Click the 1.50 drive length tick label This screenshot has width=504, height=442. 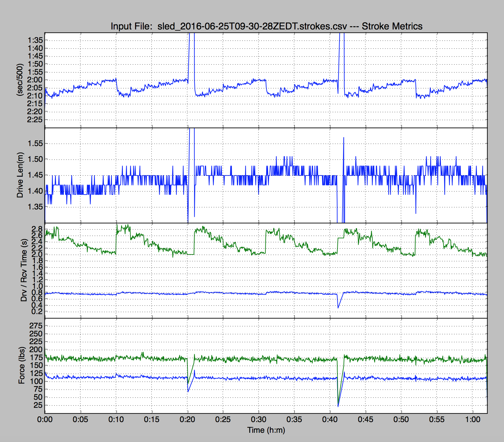click(35, 159)
